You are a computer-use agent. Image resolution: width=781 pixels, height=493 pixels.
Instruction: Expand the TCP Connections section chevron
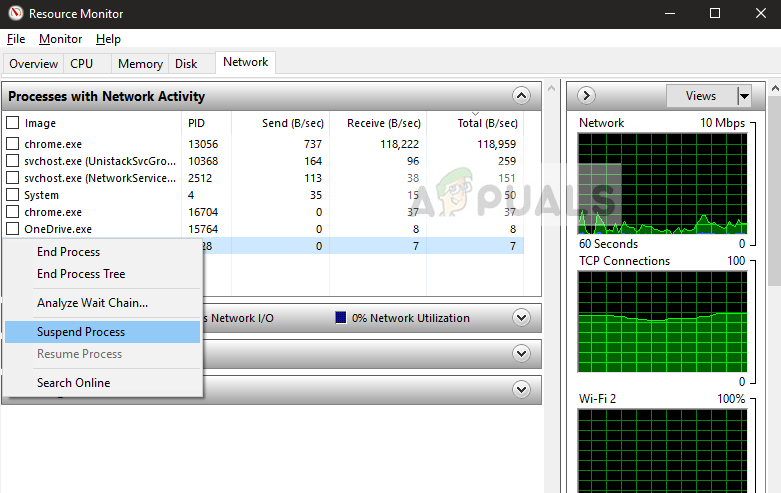[521, 354]
